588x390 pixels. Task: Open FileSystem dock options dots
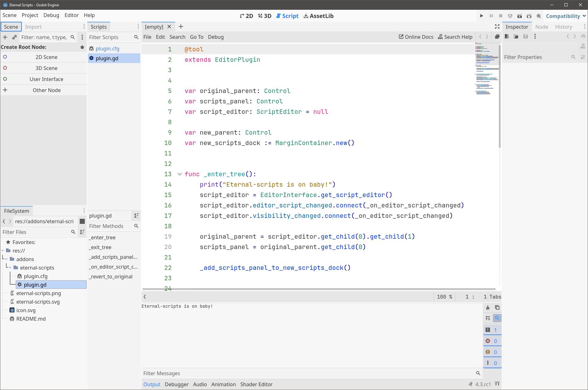pyautogui.click(x=84, y=211)
